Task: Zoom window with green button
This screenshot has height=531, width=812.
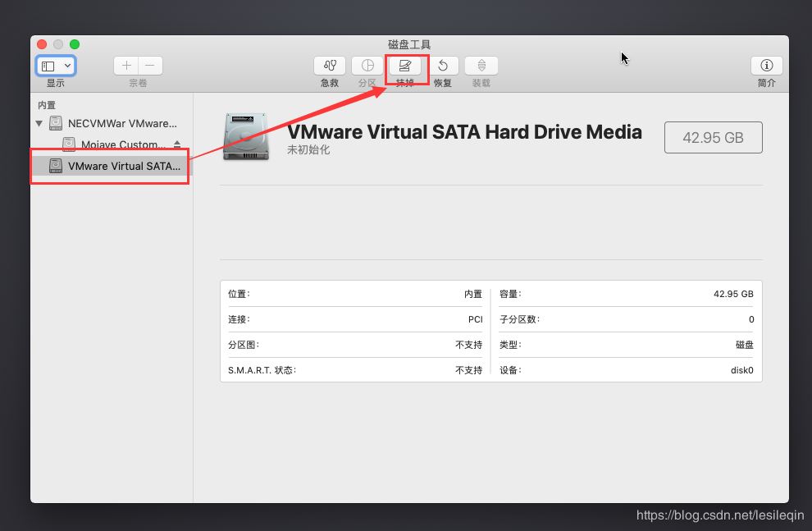Action: (75, 44)
